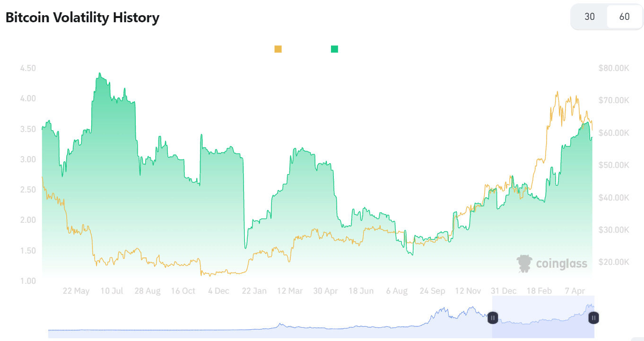Toggle the yellow price series legend marker

point(278,49)
